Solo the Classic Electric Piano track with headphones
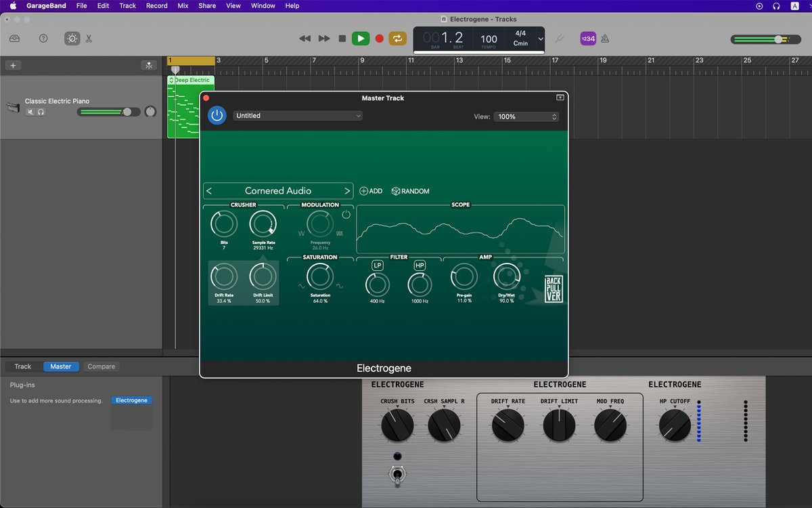The height and width of the screenshot is (508, 812). pos(41,111)
